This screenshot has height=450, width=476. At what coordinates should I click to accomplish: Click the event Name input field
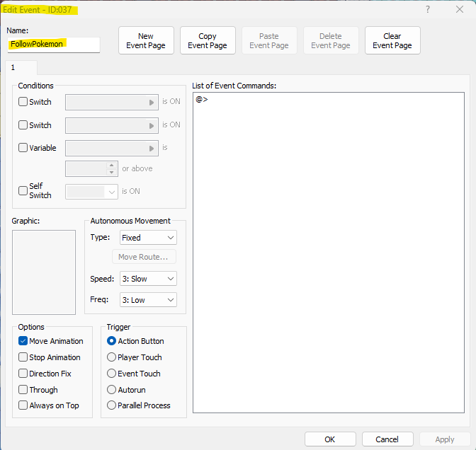click(x=53, y=44)
